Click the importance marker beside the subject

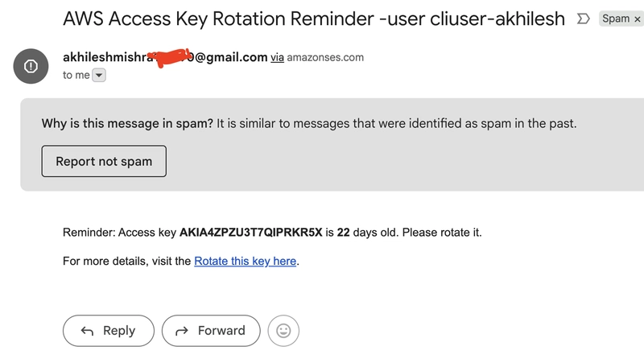coord(583,19)
